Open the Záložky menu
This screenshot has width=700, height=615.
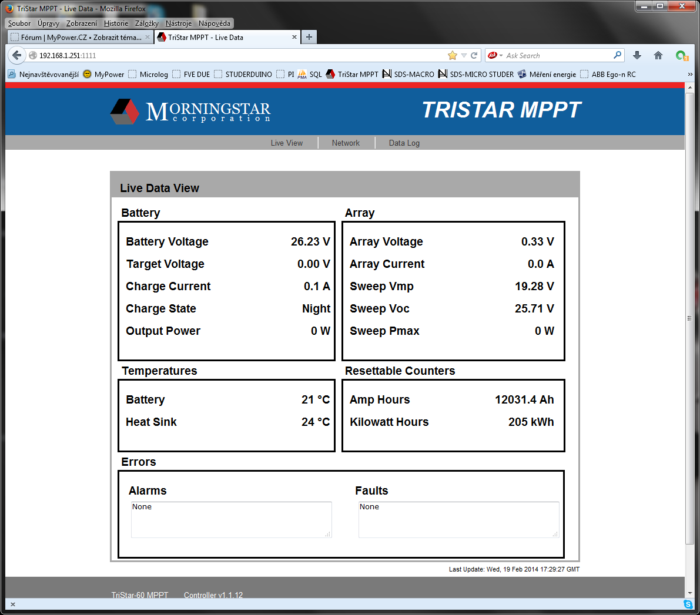coord(146,23)
